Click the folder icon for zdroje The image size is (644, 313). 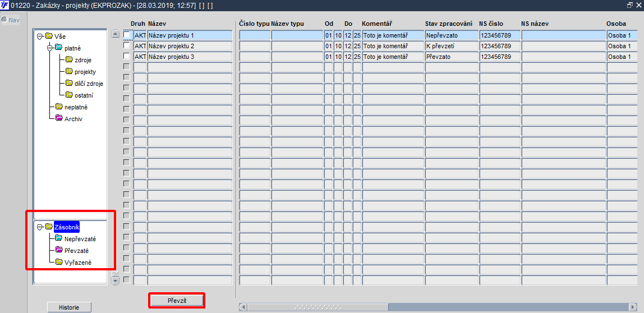point(69,60)
